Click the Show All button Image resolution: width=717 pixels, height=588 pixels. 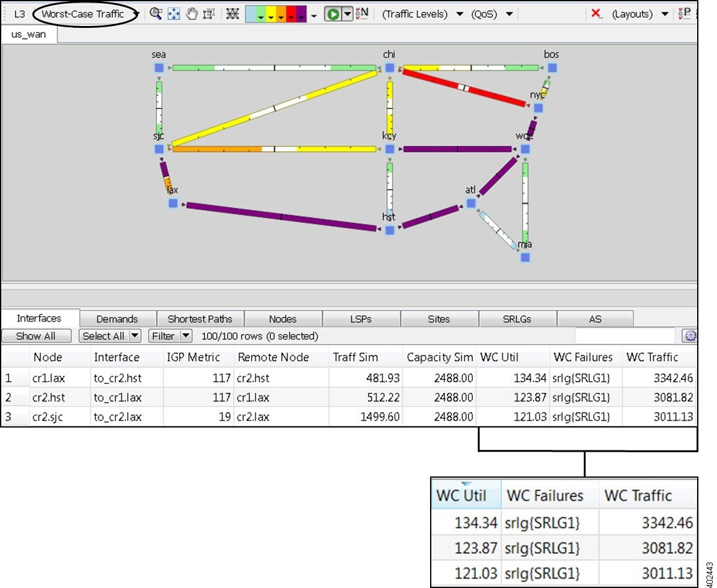(36, 336)
